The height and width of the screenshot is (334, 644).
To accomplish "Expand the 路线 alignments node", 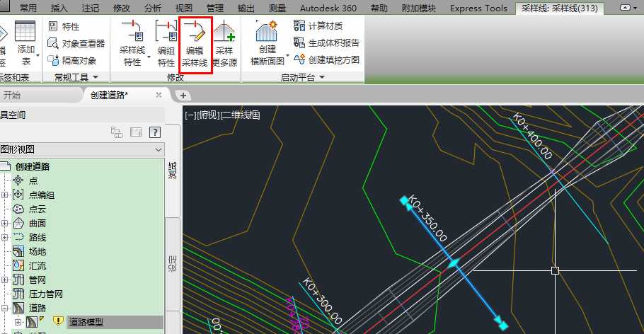I will [x=4, y=238].
